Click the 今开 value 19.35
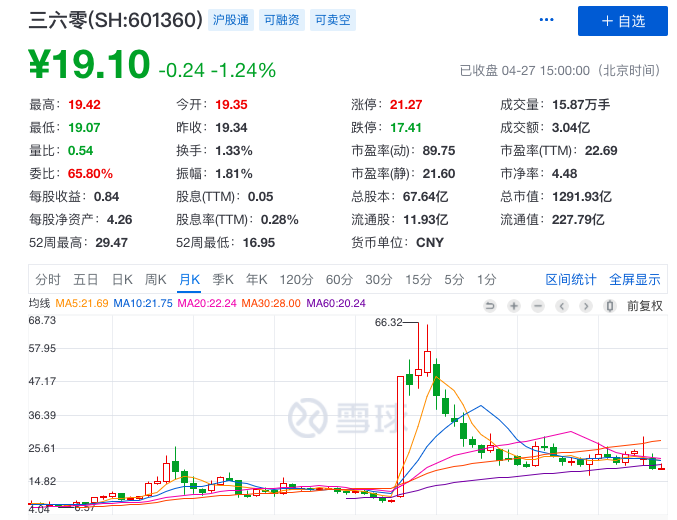This screenshot has height=520, width=677. (231, 105)
